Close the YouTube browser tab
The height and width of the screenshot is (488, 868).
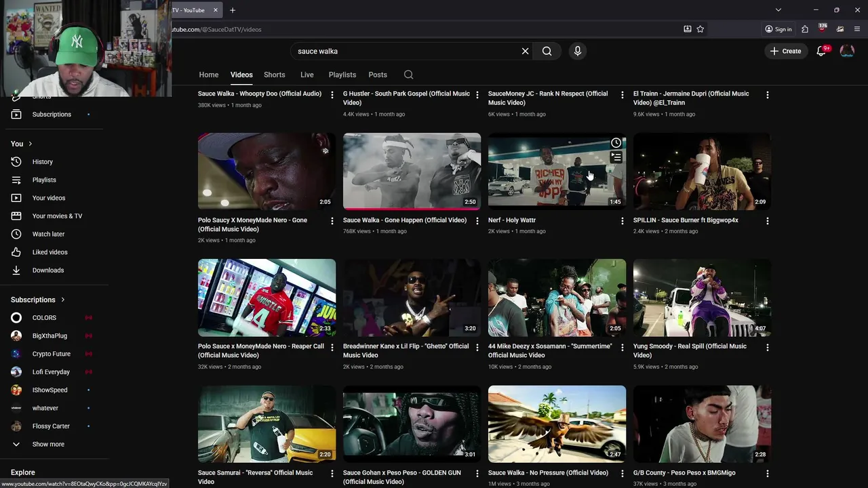point(216,10)
